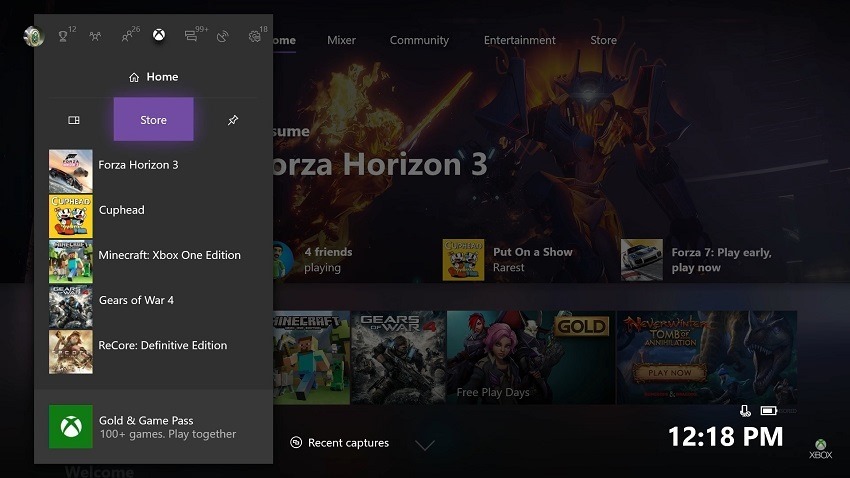Open 'Forza 7: Play early, play now'
This screenshot has width=850, height=478.
(x=697, y=260)
